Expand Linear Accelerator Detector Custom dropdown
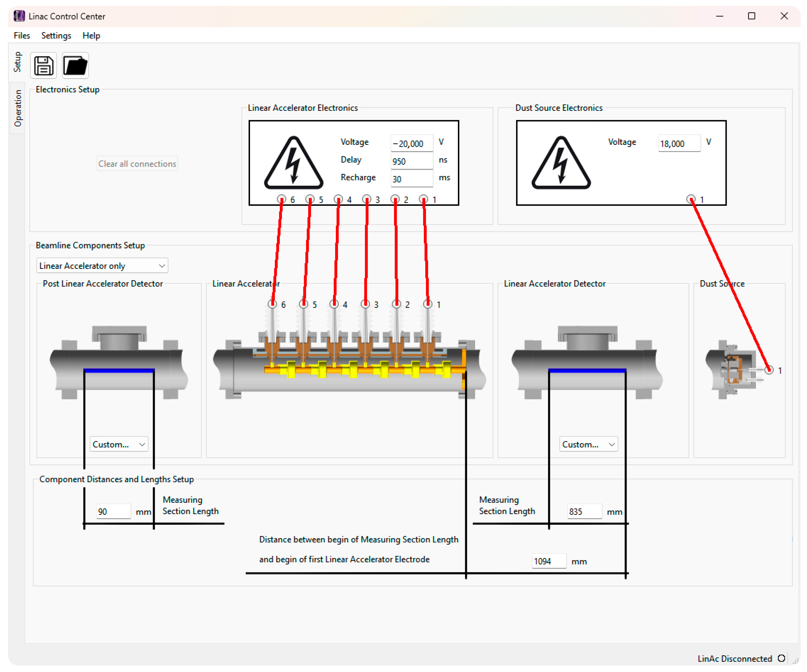807x672 pixels. [588, 444]
